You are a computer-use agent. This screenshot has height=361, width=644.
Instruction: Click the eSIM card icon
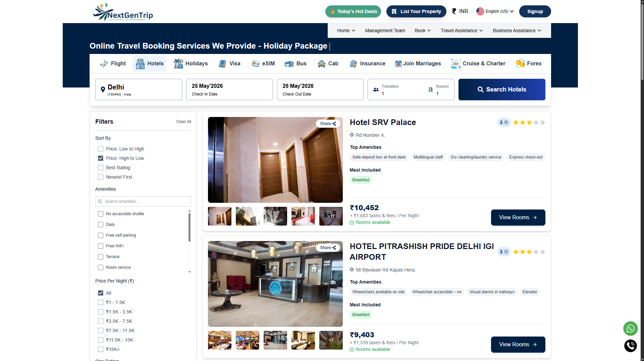tap(256, 64)
